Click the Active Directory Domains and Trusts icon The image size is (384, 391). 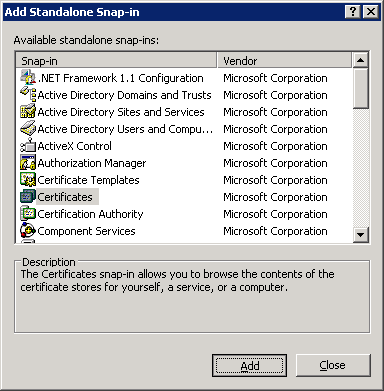pyautogui.click(x=28, y=95)
